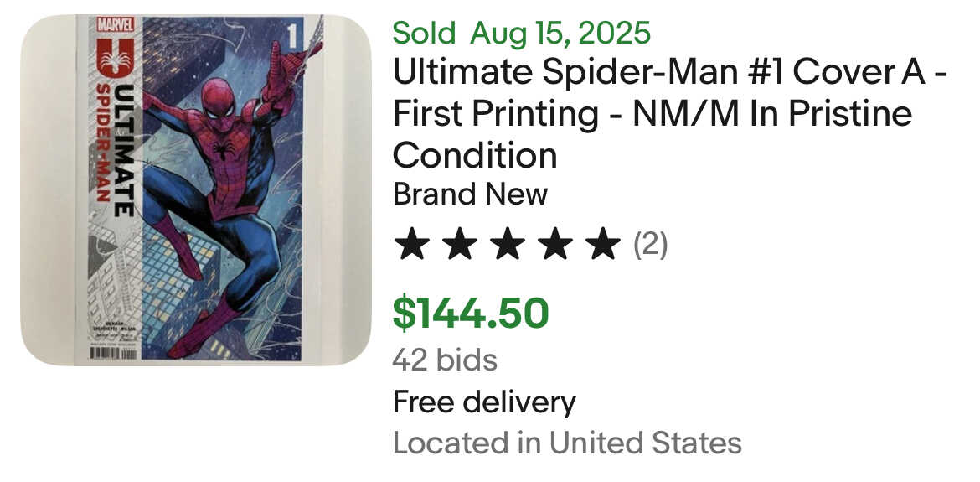This screenshot has height=482, width=980.
Task: Click the Located in United States text
Action: [567, 443]
